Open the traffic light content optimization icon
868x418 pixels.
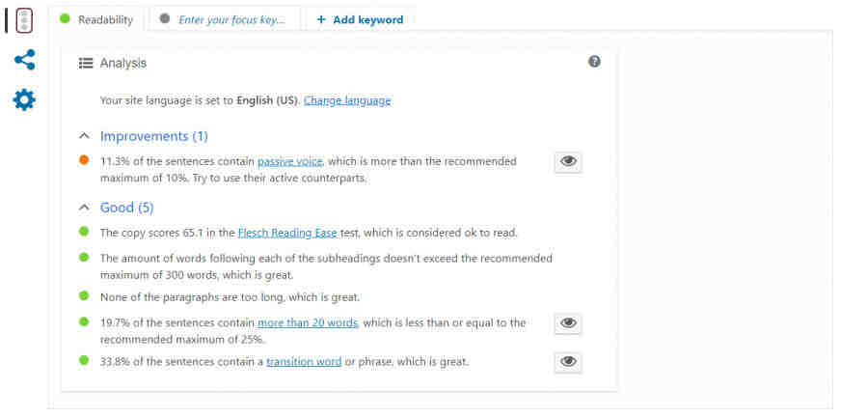coord(24,20)
